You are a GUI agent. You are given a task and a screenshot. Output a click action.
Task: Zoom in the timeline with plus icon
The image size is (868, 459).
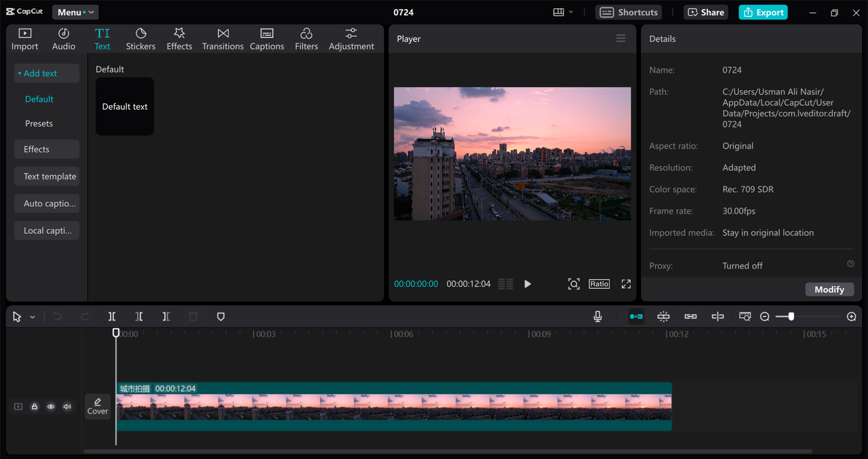pyautogui.click(x=852, y=317)
